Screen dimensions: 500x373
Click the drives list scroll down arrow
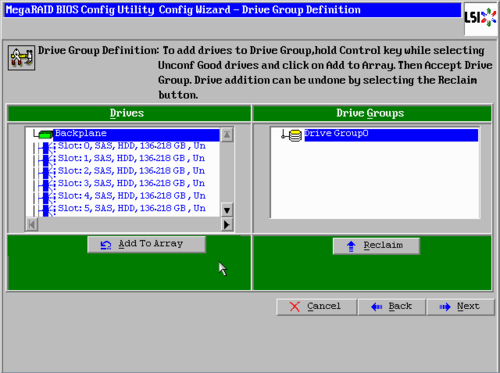pyautogui.click(x=227, y=210)
